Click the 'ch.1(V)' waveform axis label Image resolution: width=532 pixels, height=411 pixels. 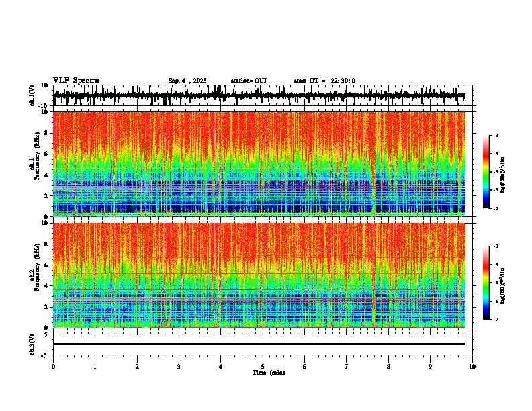[32, 95]
